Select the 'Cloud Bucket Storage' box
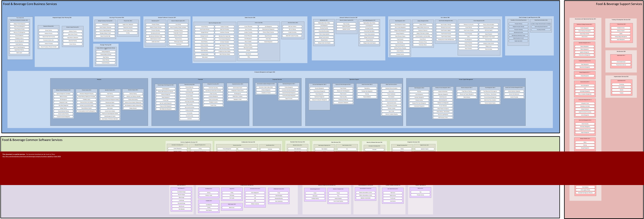The image size is (644, 219). click(181, 192)
